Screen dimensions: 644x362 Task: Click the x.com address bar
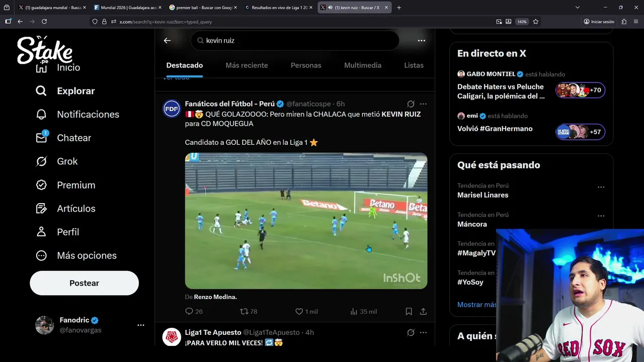coord(292,22)
